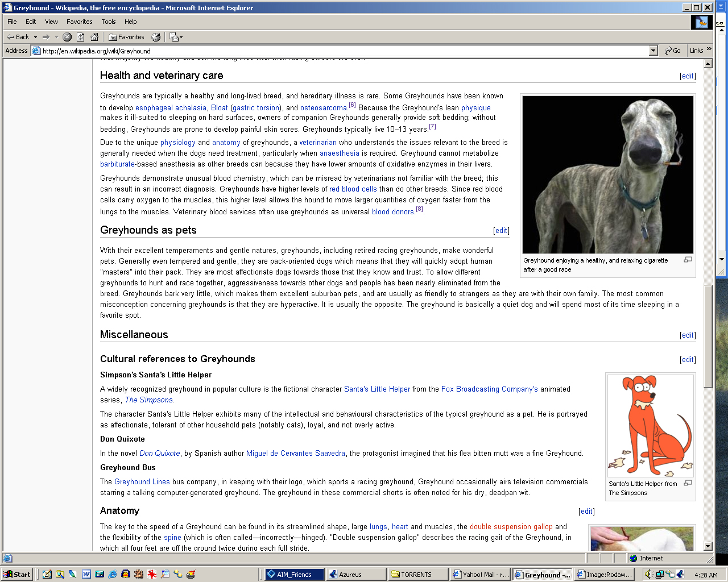
Task: Open the double suspension gallop red link
Action: (511, 527)
